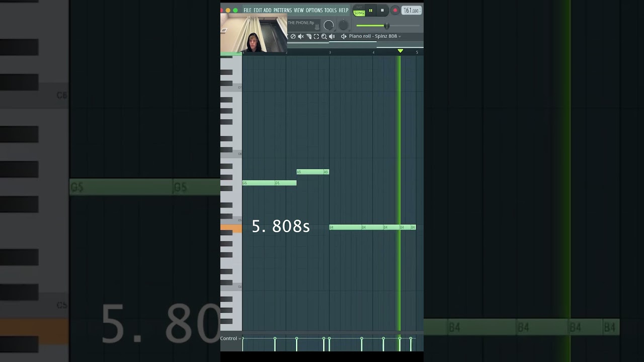The height and width of the screenshot is (362, 644).
Task: Open the TOOLS menu
Action: [x=331, y=10]
